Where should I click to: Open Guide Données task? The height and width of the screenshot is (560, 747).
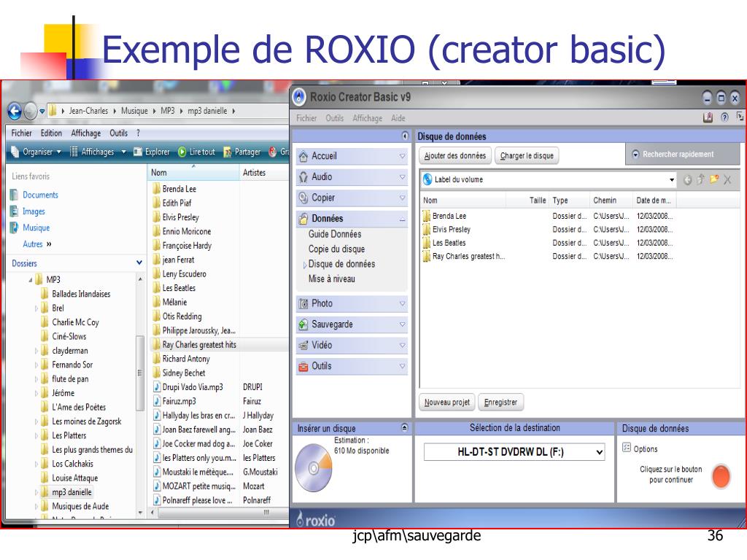point(335,234)
